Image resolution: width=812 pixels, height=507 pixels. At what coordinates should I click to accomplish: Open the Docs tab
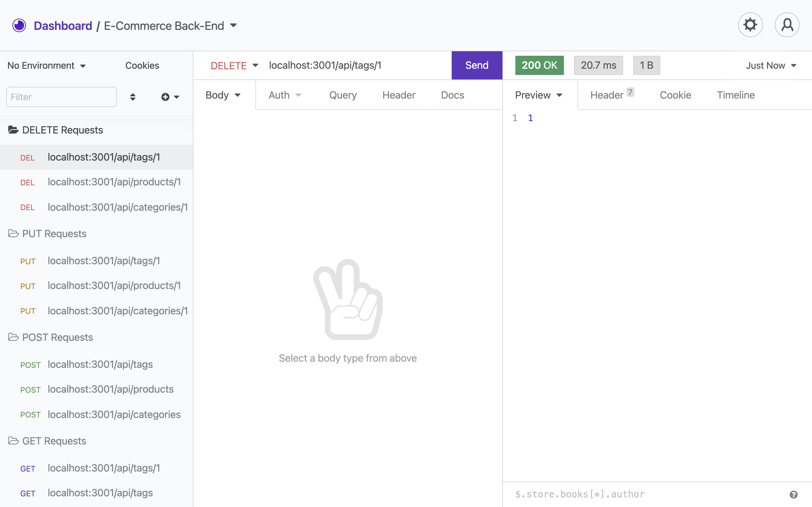452,95
